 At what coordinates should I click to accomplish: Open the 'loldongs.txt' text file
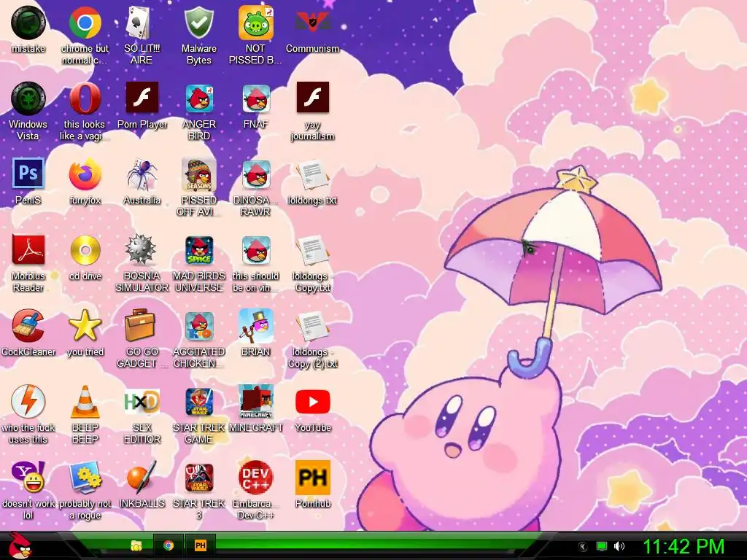point(312,175)
